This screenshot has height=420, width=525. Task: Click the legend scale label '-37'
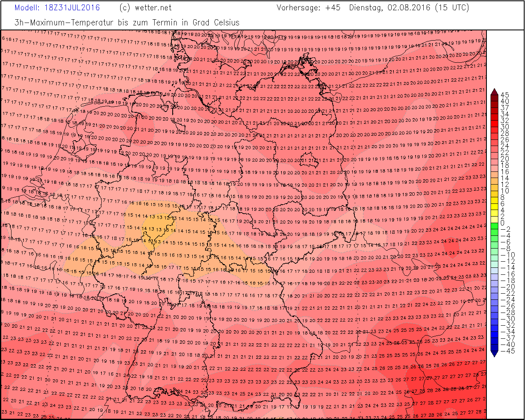[508, 338]
